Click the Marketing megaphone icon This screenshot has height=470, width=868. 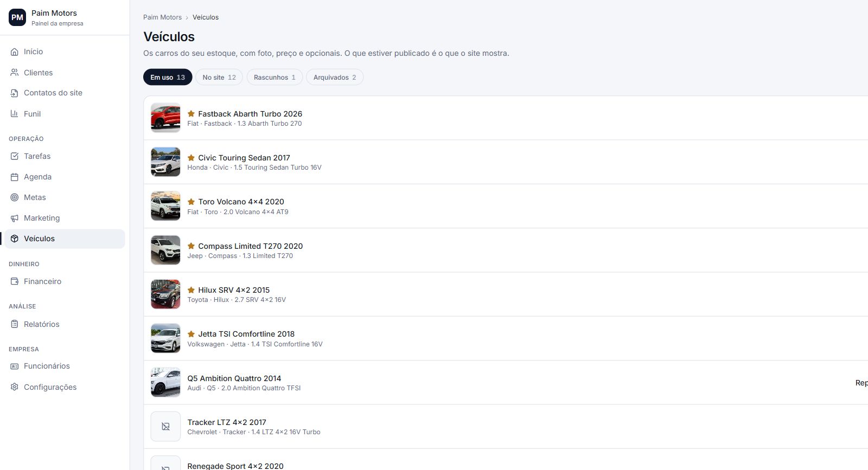tap(15, 218)
